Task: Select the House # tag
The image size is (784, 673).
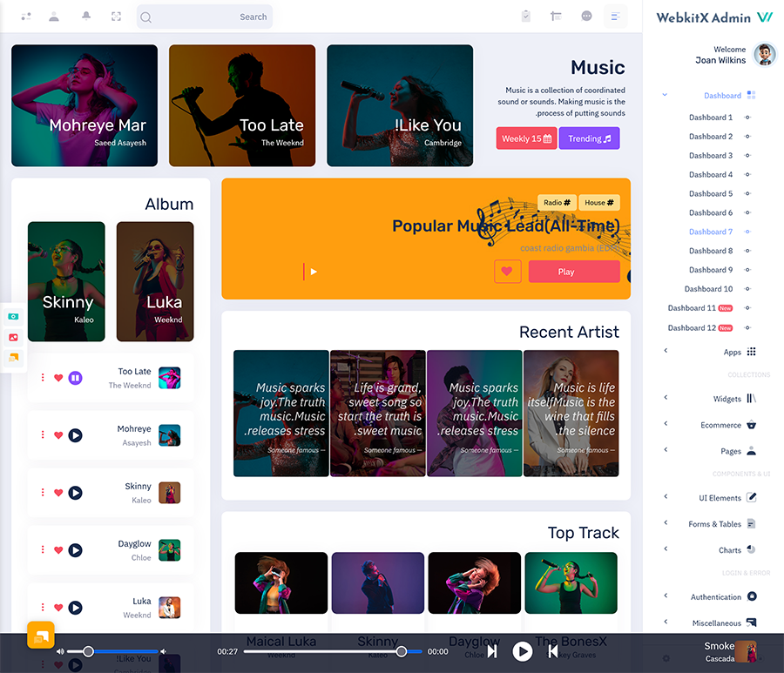Action: click(599, 202)
